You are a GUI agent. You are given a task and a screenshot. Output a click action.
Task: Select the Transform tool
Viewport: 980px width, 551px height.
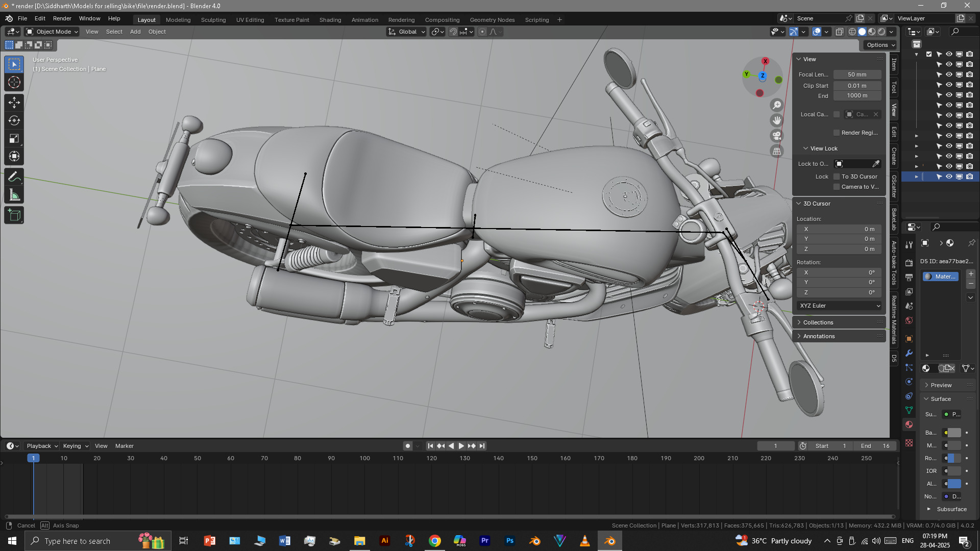point(14,157)
